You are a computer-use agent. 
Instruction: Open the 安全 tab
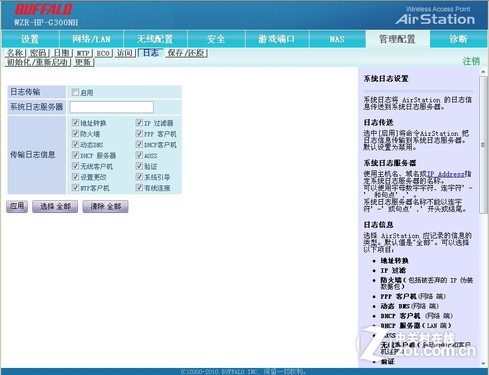coord(216,39)
